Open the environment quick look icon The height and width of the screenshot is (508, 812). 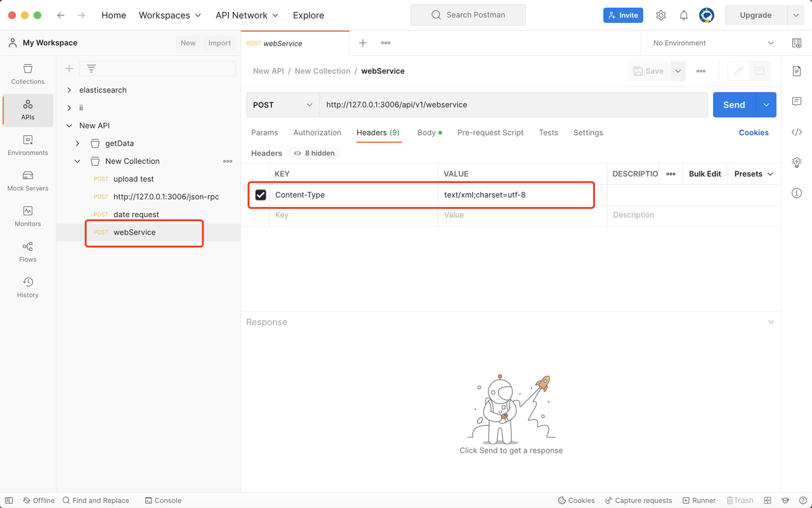pyautogui.click(x=797, y=43)
